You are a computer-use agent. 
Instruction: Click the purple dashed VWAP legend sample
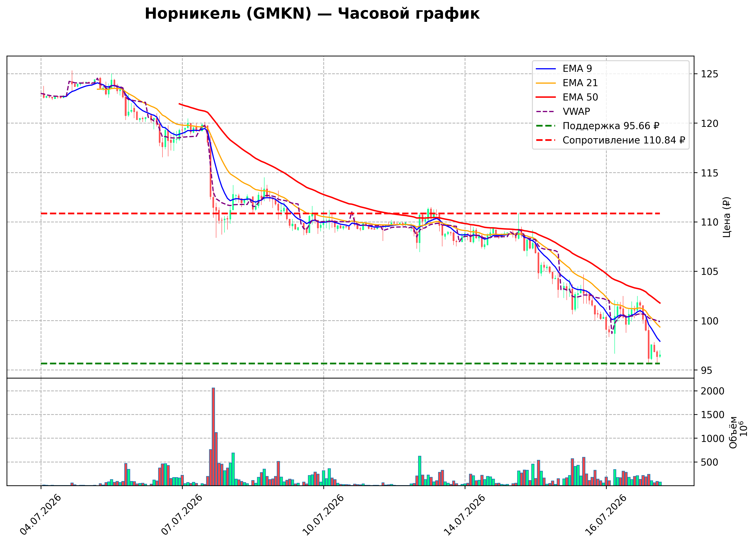(546, 112)
